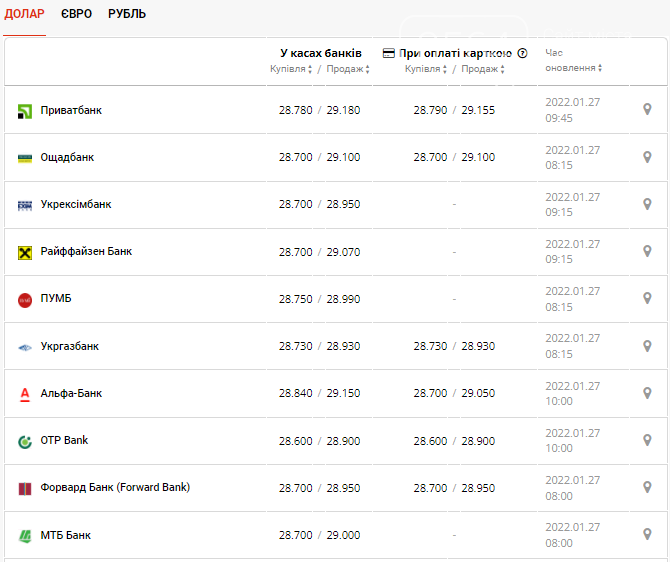The height and width of the screenshot is (562, 670).
Task: Sort by card payment Купівля rate
Action: pos(426,69)
